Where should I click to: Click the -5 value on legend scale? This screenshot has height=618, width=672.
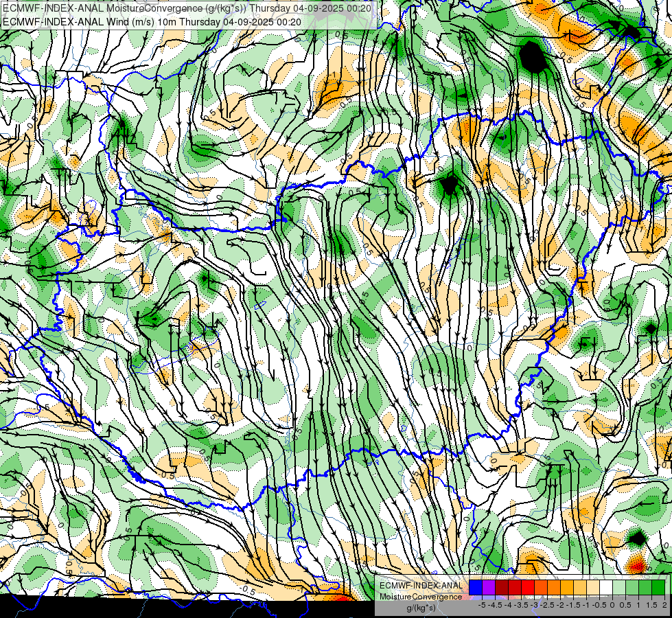[x=482, y=605]
